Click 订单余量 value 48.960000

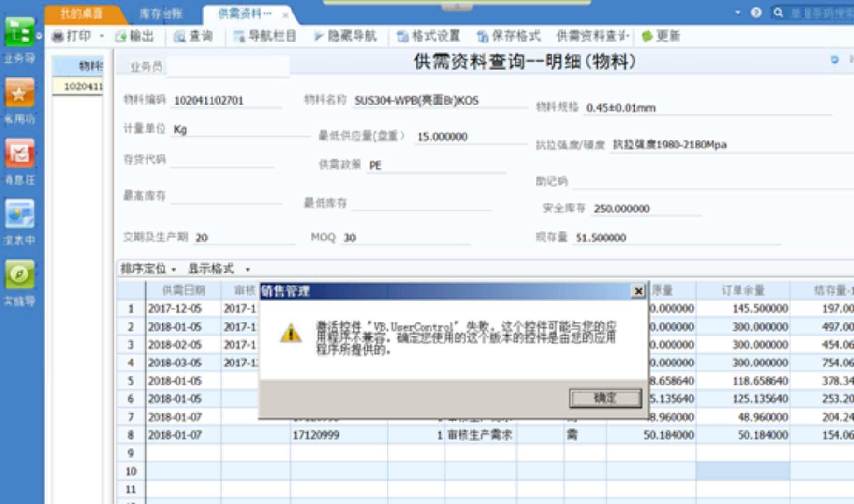click(x=743, y=417)
